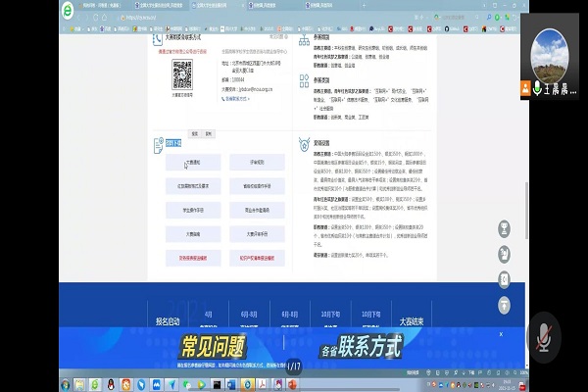Click the trophy icon in right sidebar
588x392 pixels.
click(504, 228)
